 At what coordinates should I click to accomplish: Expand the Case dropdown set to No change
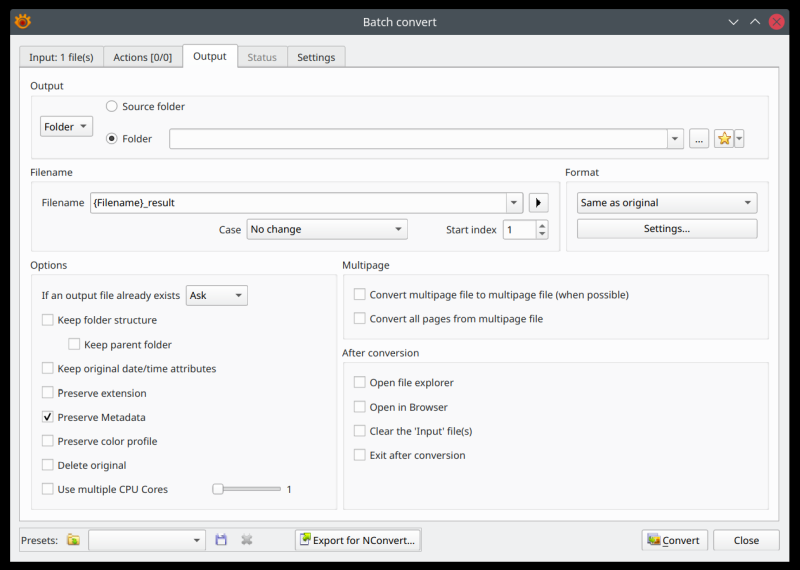(x=326, y=230)
